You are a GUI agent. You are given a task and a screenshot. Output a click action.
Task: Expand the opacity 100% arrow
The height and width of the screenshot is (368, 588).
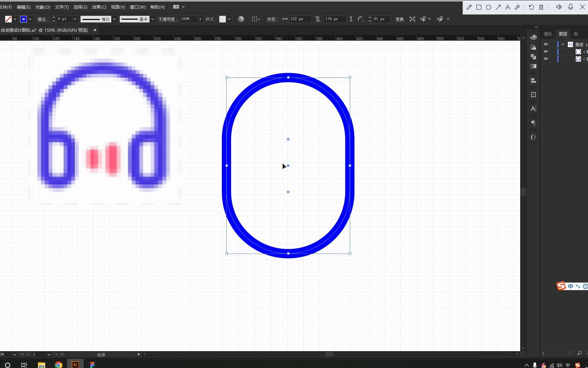click(200, 19)
